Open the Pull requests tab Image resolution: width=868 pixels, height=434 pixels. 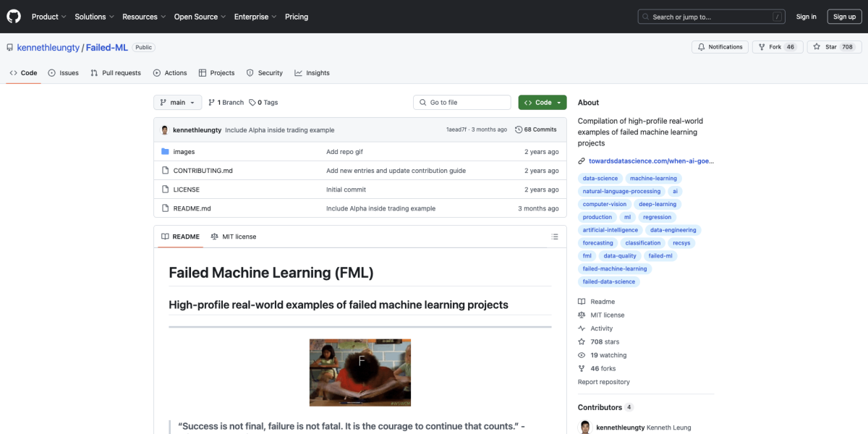coord(116,73)
